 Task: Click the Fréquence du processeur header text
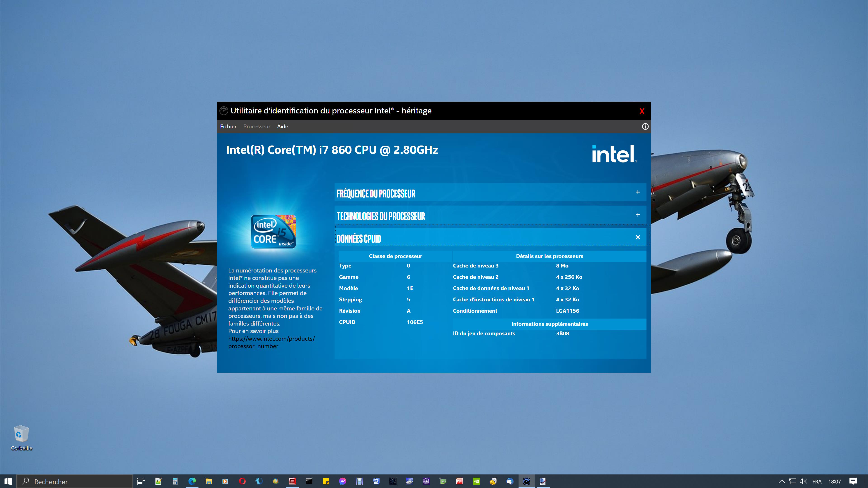pos(376,193)
